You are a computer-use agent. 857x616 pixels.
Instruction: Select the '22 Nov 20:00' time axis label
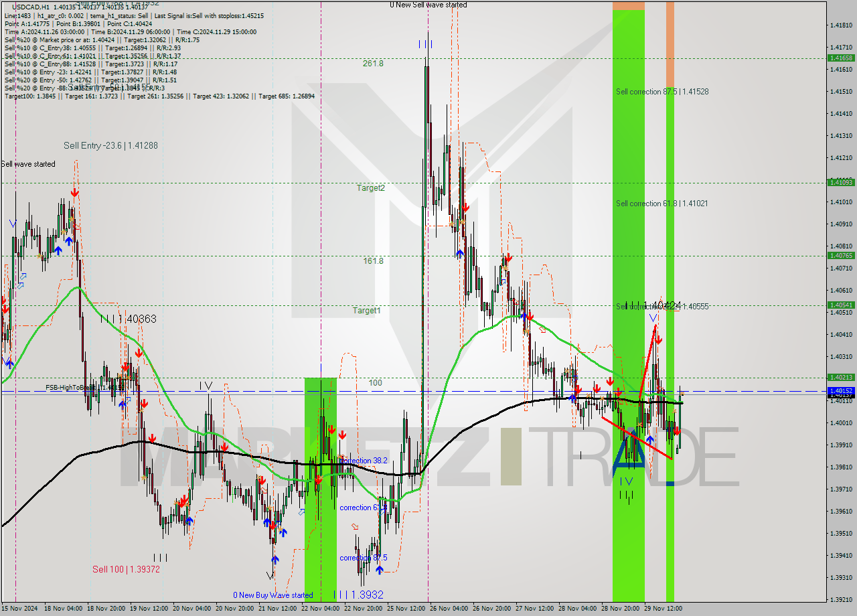pos(364,609)
